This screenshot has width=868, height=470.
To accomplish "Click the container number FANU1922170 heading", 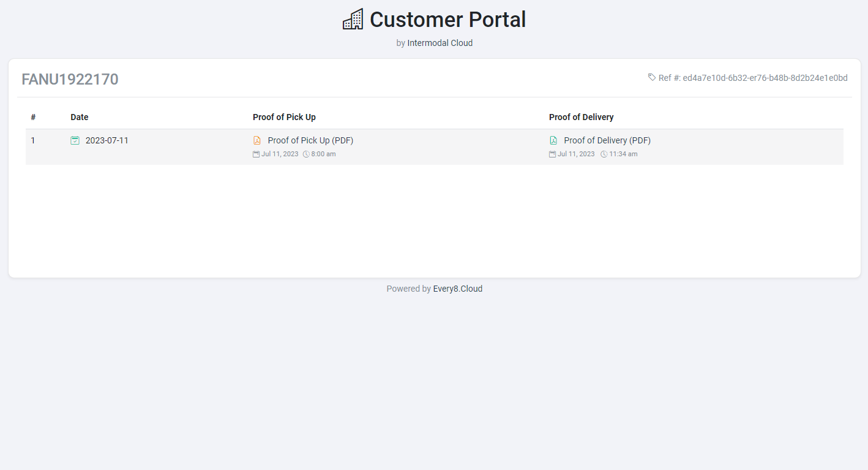I will pos(69,78).
